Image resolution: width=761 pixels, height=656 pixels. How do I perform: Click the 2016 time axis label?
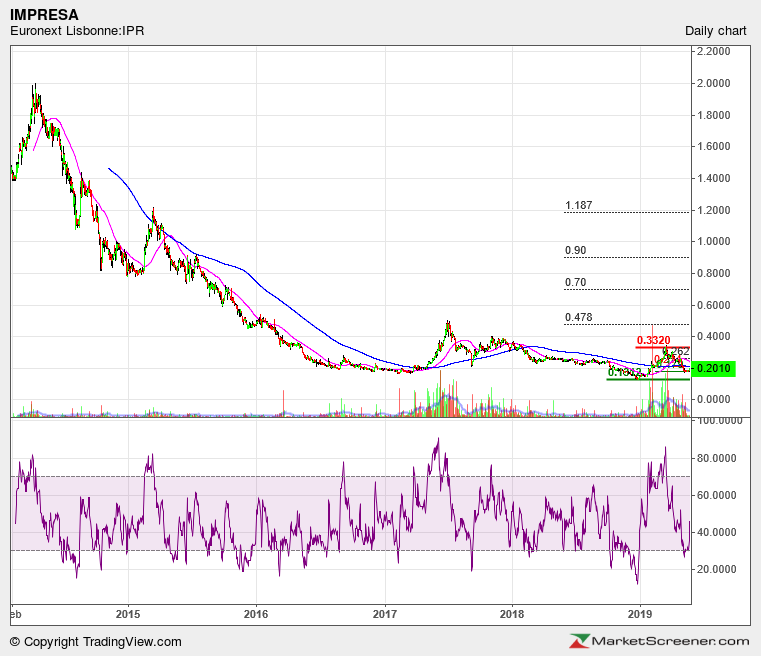pos(256,614)
